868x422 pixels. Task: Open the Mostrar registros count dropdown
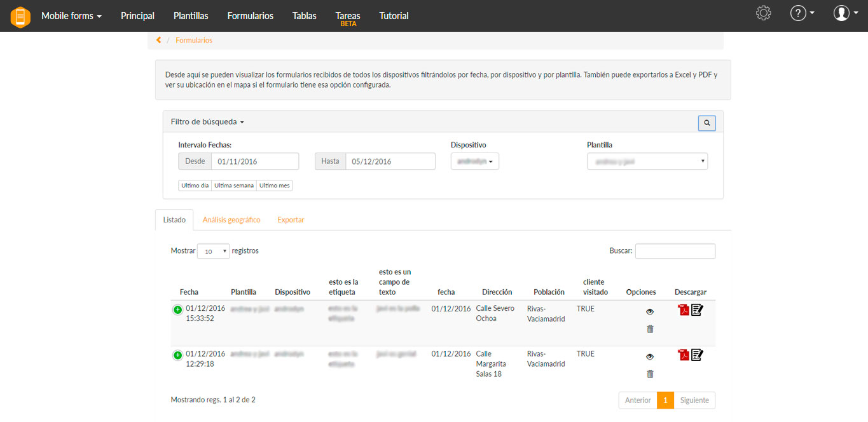(213, 251)
